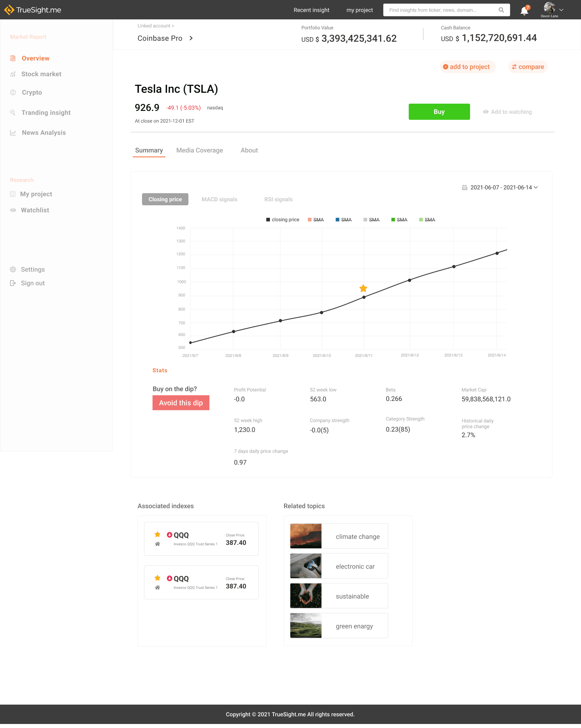Toggle the blue SMA legend series
The width and height of the screenshot is (581, 728).
coord(343,220)
